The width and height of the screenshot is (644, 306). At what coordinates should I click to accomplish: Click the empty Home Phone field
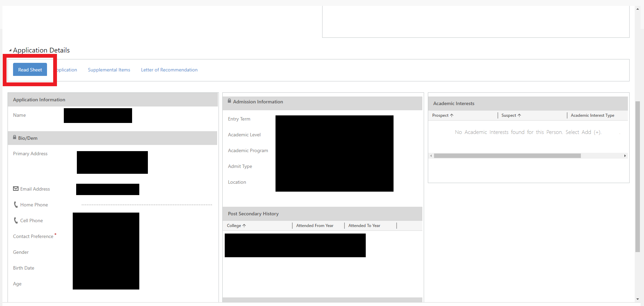click(x=147, y=204)
